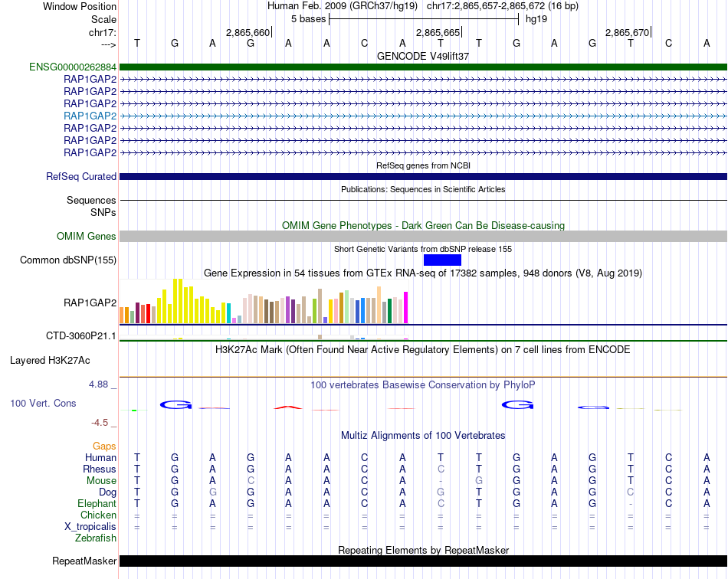This screenshot has height=579, width=728.
Task: Click Multiz Alignments of 100 Vertebrates title
Action: [423, 435]
